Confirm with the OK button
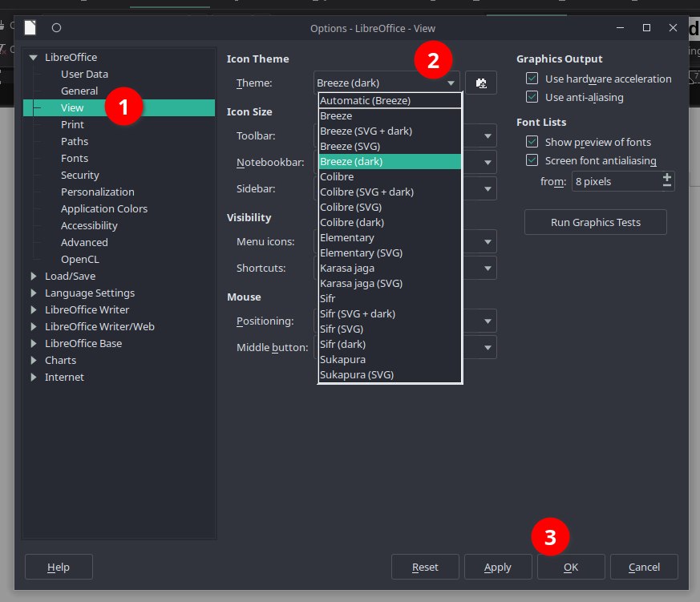 click(x=571, y=567)
